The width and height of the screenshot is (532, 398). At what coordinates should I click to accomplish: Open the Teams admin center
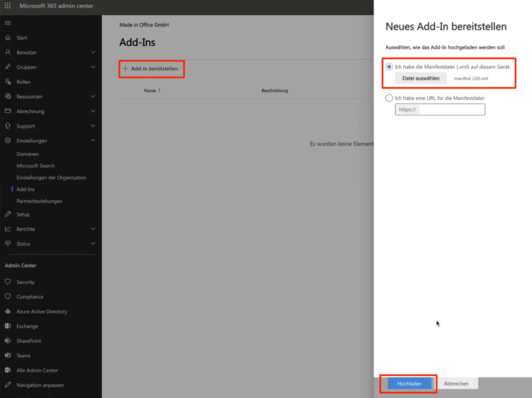[23, 355]
